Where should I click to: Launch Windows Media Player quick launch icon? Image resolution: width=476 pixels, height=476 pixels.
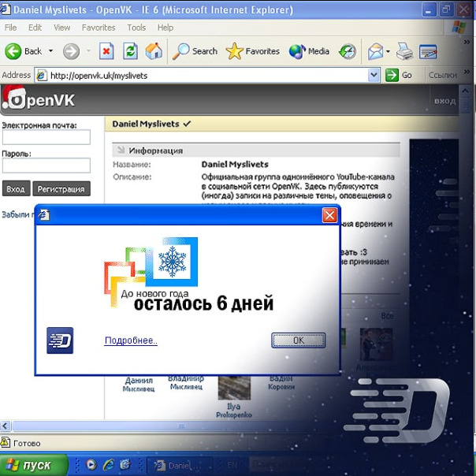pyautogui.click(x=91, y=464)
